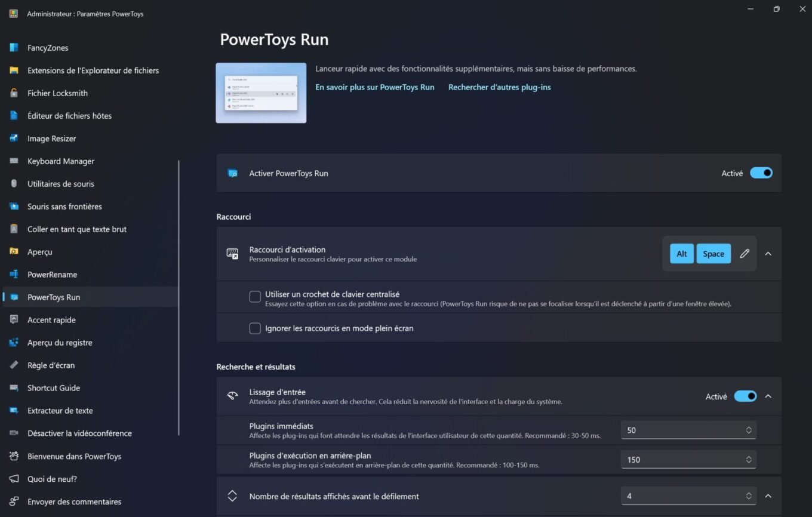Viewport: 812px width, 517px height.
Task: Click the "Recherche et résultats" section heading
Action: 256,367
